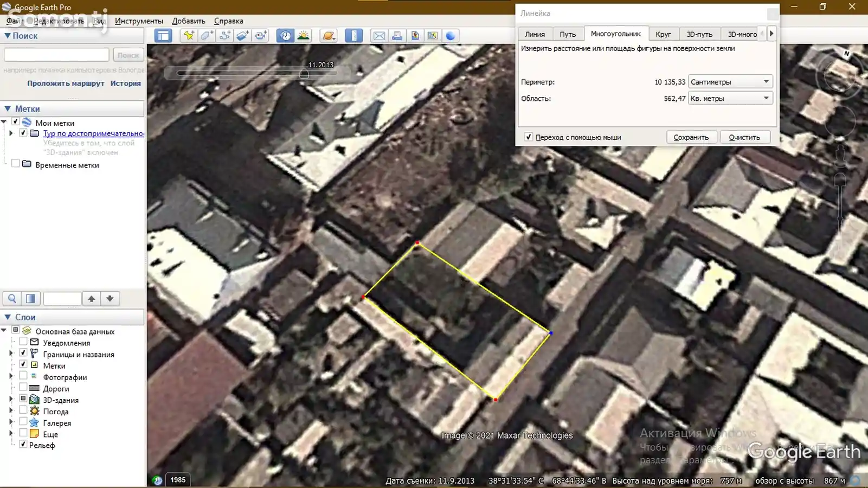Add a path from the toolbar
Viewport: 868px width, 488px height.
click(224, 36)
